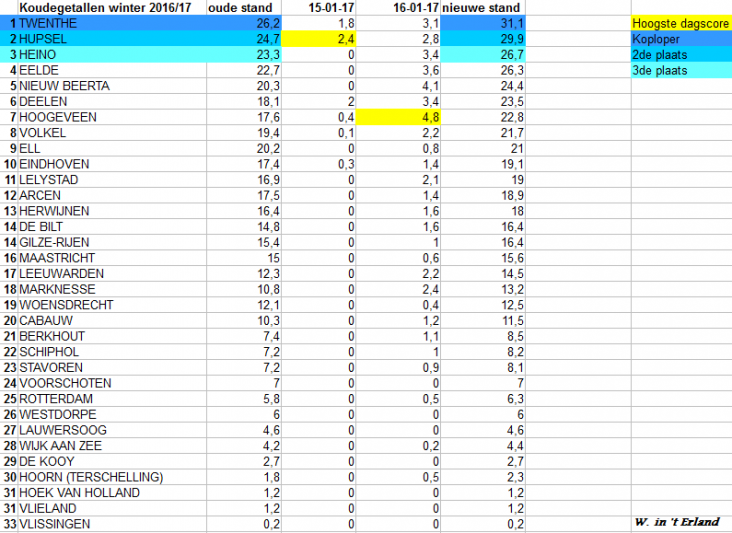The image size is (732, 533).
Task: Select the LAUWERSOOG station cell
Action: 112,430
